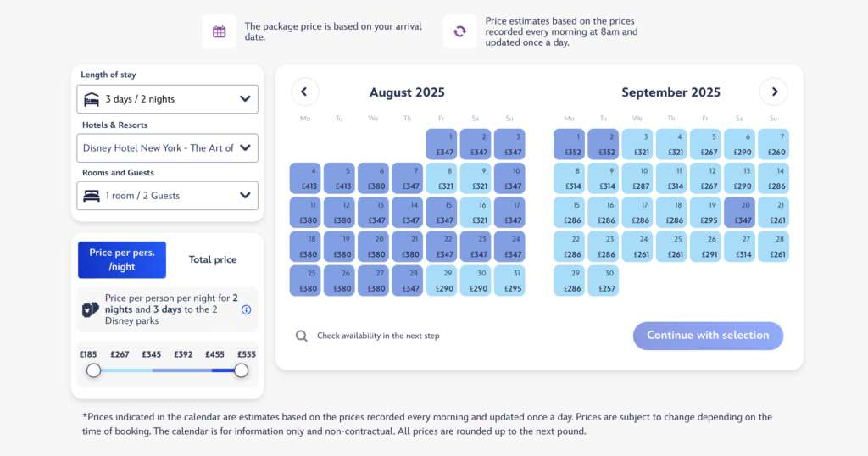The height and width of the screenshot is (456, 868).
Task: Switch to Price per pers./night view
Action: tap(122, 260)
